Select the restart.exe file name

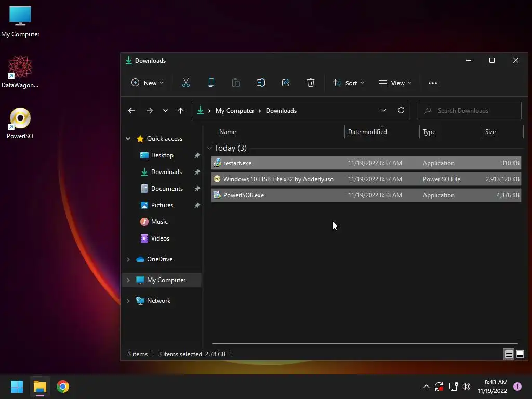tap(237, 163)
